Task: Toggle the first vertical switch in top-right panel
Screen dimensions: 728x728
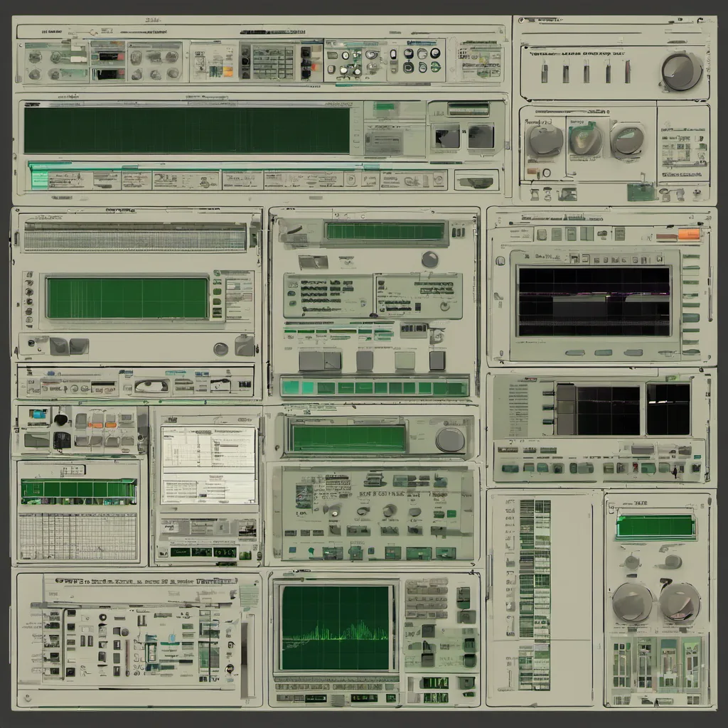Action: coord(544,72)
